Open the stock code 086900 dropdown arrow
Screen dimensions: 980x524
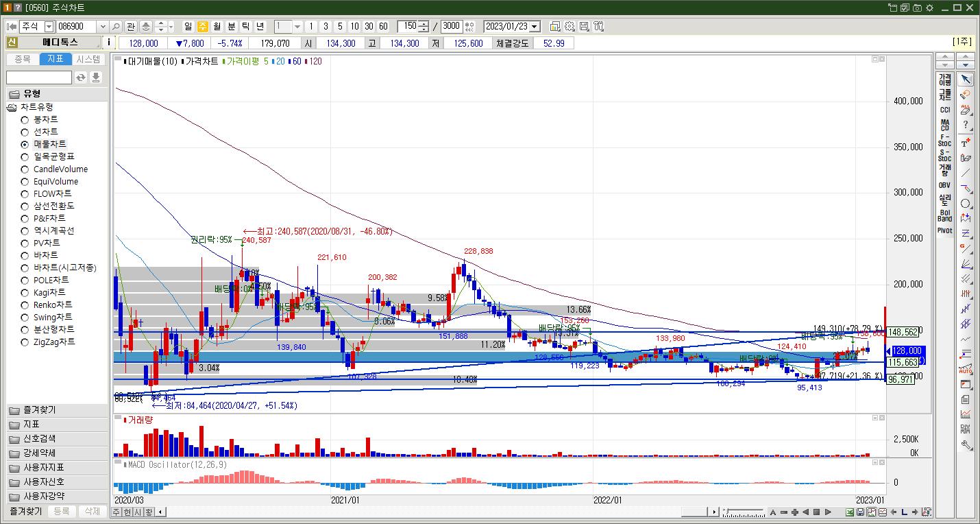pyautogui.click(x=103, y=27)
